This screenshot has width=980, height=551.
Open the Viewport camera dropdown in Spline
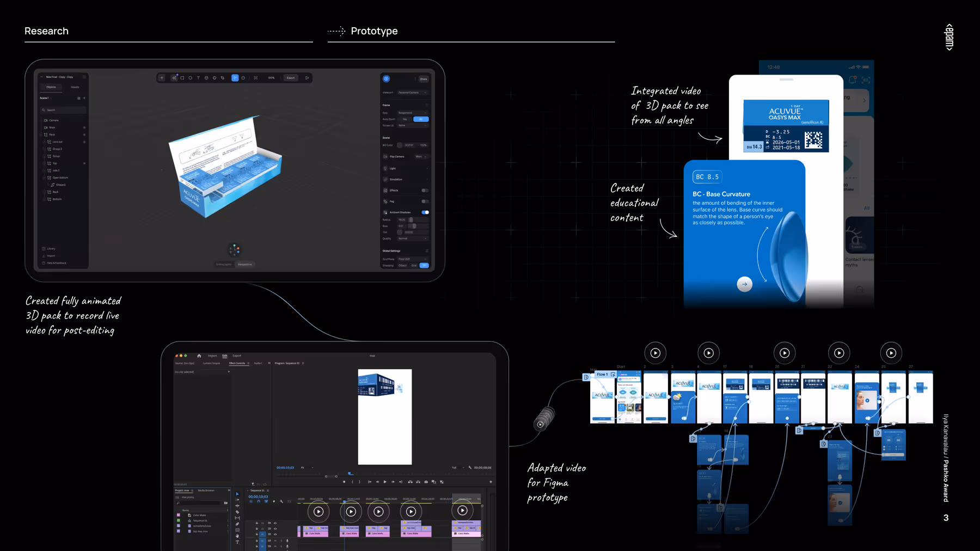[413, 93]
